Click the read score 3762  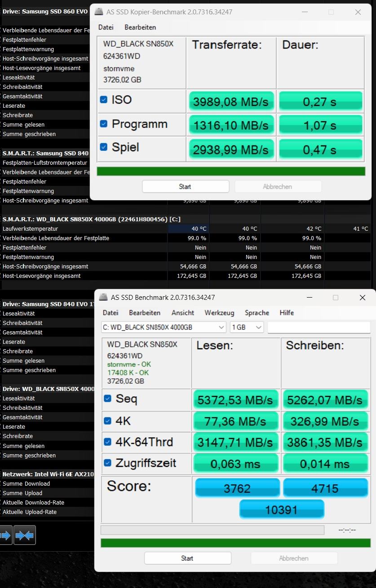coord(237,488)
